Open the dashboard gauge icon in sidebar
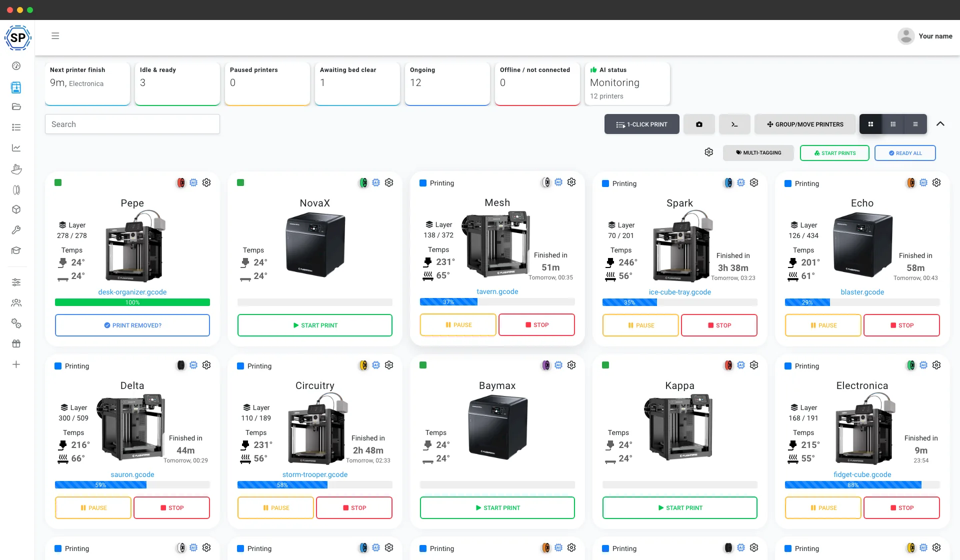This screenshot has height=560, width=960. (16, 66)
